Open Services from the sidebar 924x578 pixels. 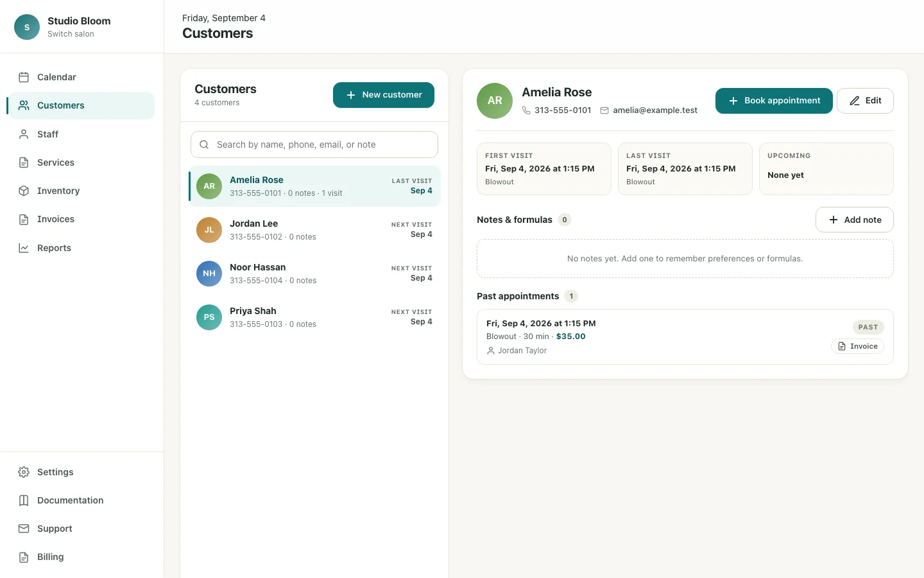pos(82,162)
